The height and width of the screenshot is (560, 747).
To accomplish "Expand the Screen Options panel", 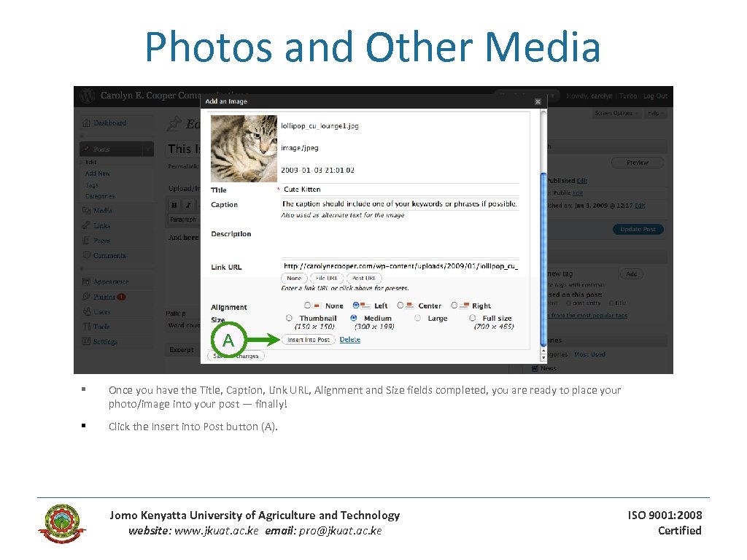I will pyautogui.click(x=614, y=113).
